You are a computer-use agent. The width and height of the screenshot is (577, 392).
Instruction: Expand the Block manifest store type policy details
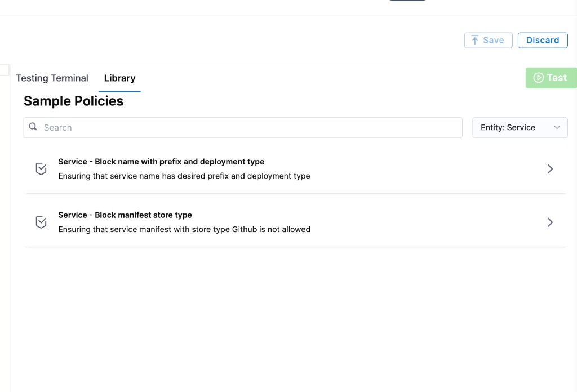[550, 222]
